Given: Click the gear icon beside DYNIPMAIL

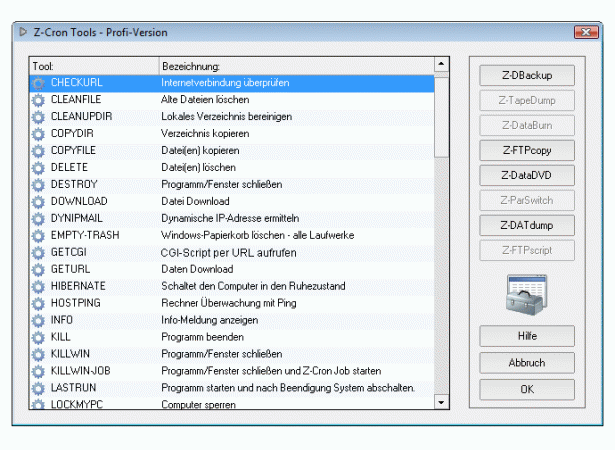Looking at the screenshot, I should coord(38,219).
